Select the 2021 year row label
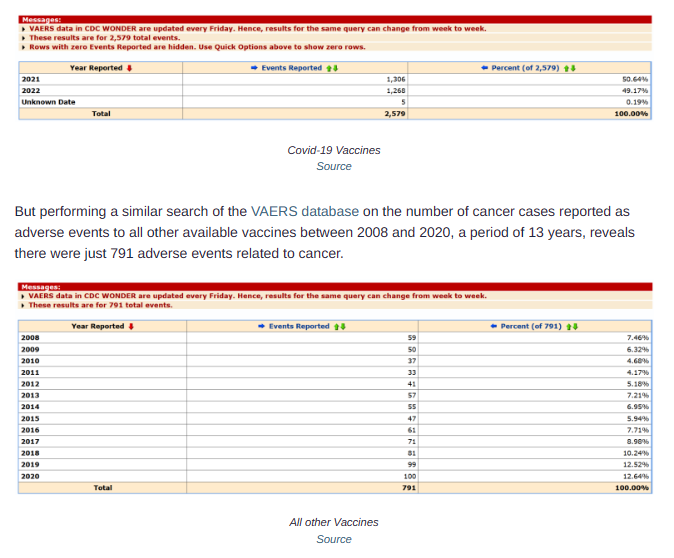Screen dimensions: 674x558 click(x=31, y=79)
